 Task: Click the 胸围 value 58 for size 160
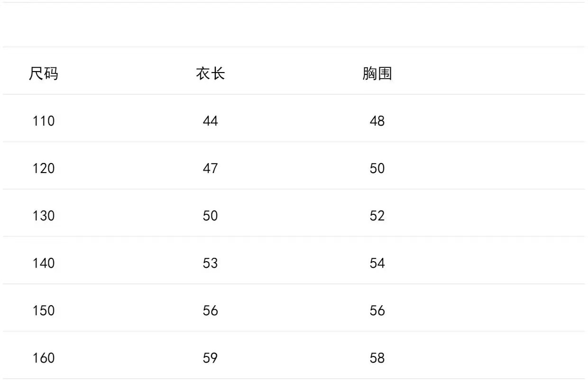pyautogui.click(x=377, y=358)
